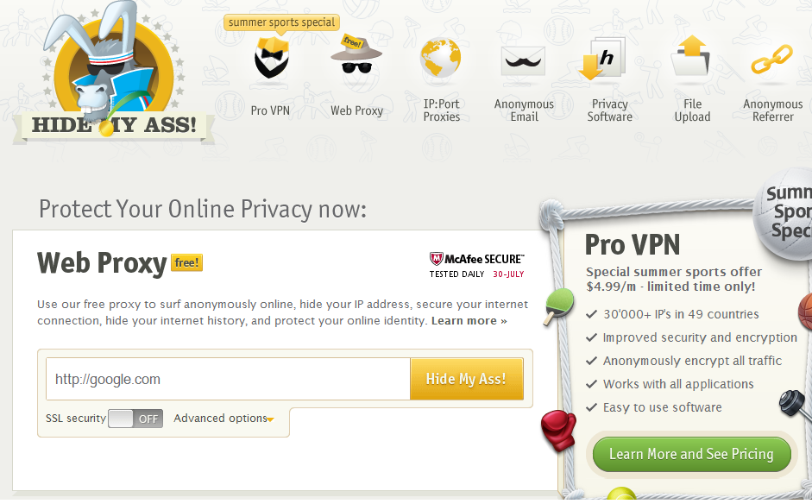
Task: Click the McAfee Secure badge
Action: (476, 265)
